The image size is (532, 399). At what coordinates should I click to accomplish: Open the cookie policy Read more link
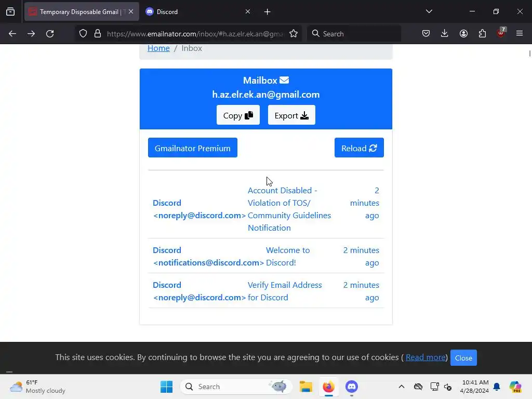point(425,357)
